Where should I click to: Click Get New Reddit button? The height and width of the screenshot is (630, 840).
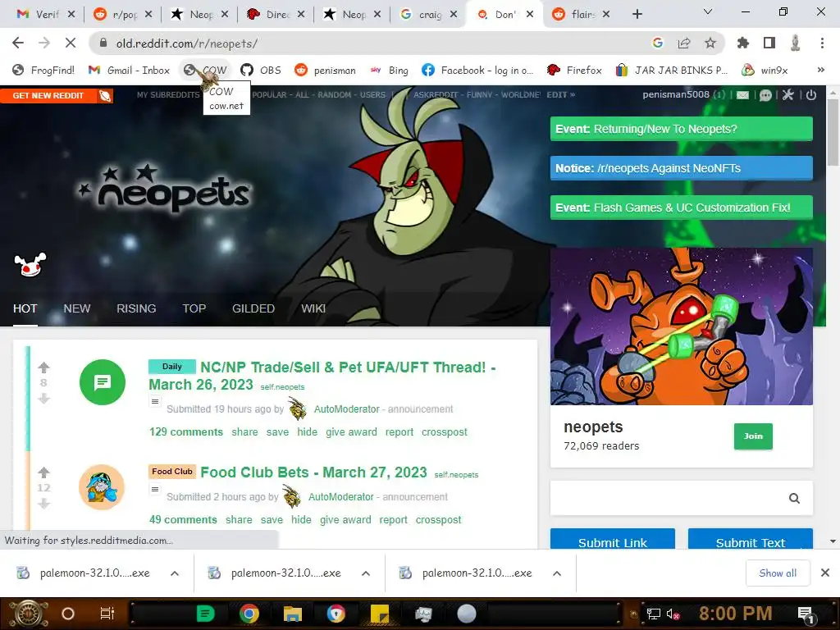57,95
